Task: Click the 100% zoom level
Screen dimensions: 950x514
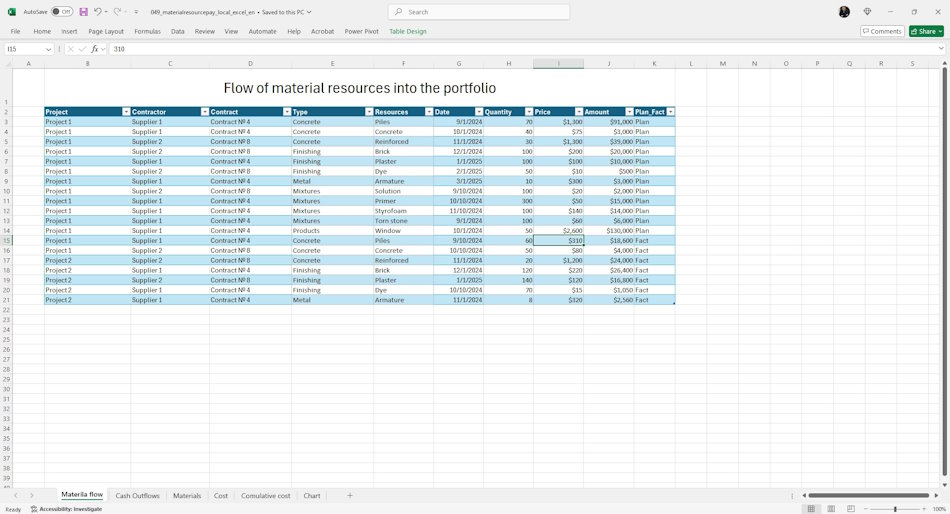Action: point(939,509)
